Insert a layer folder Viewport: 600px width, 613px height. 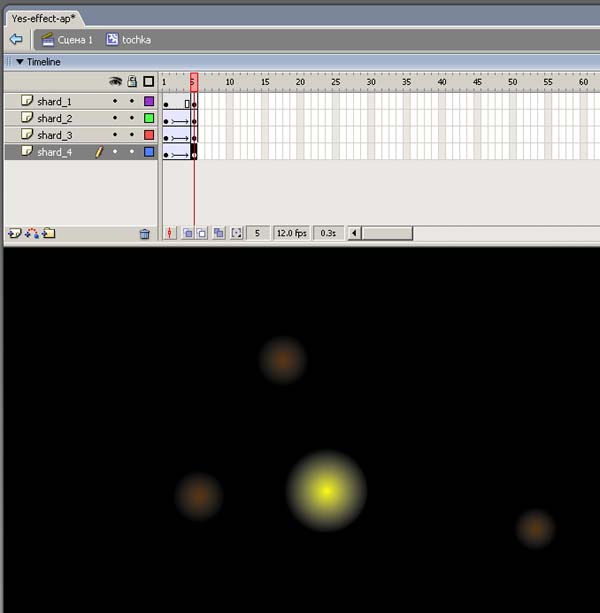(49, 233)
